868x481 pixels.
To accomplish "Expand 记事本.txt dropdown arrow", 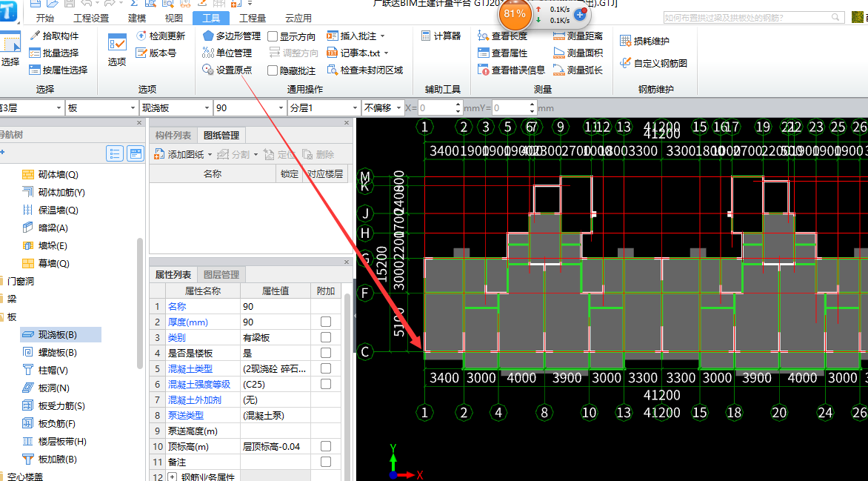I will pyautogui.click(x=386, y=54).
